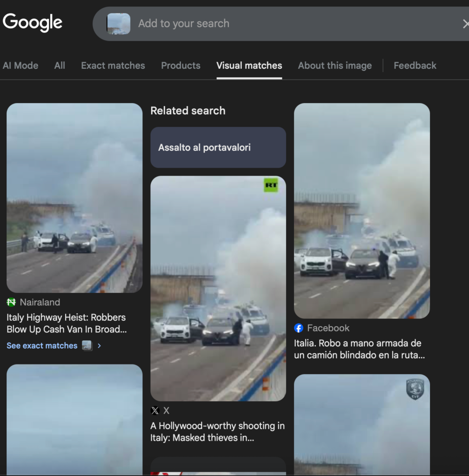This screenshot has width=469, height=476.
Task: Click the Feedback link
Action: click(x=415, y=66)
